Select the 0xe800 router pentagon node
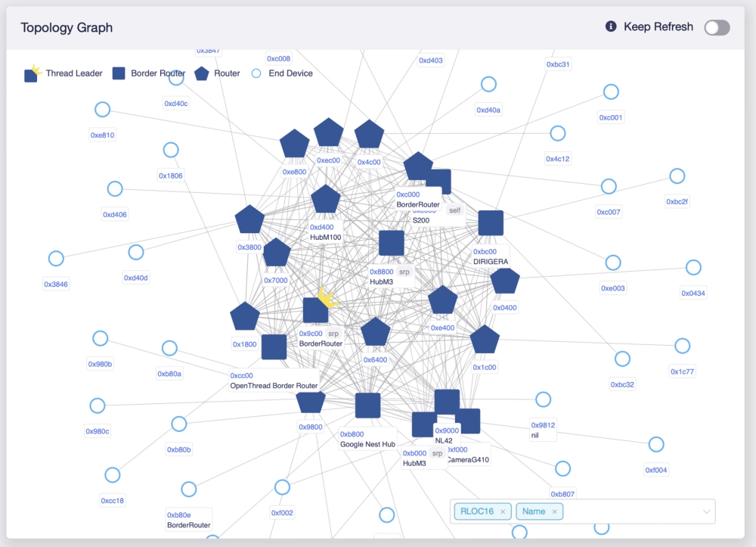 295,143
